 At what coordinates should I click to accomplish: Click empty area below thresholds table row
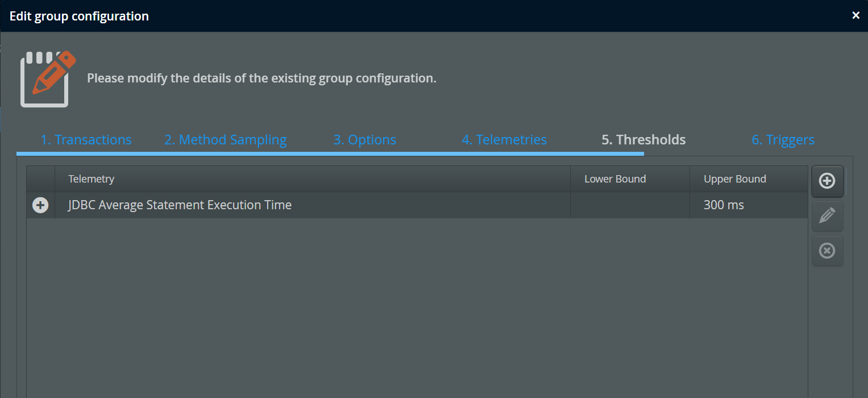pos(417,307)
